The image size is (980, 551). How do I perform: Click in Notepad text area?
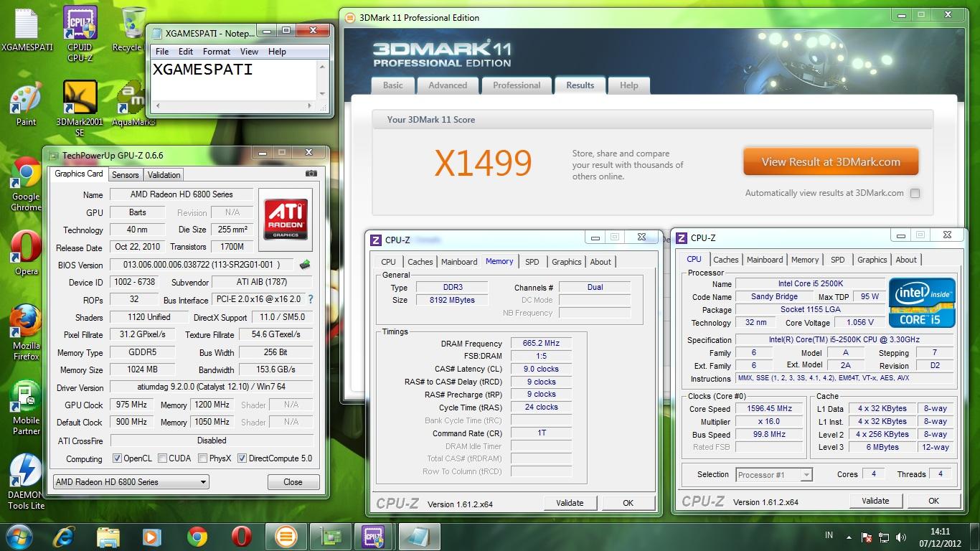(233, 80)
